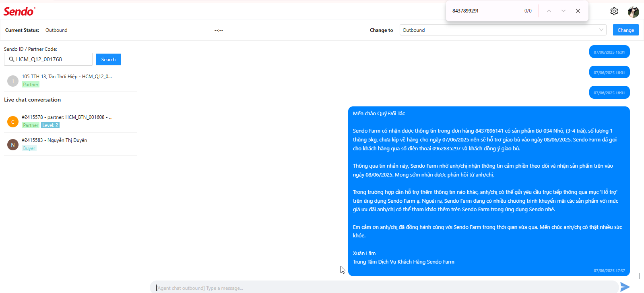644x293 pixels.
Task: Click the find field containing 8437899291
Action: pyautogui.click(x=485, y=11)
